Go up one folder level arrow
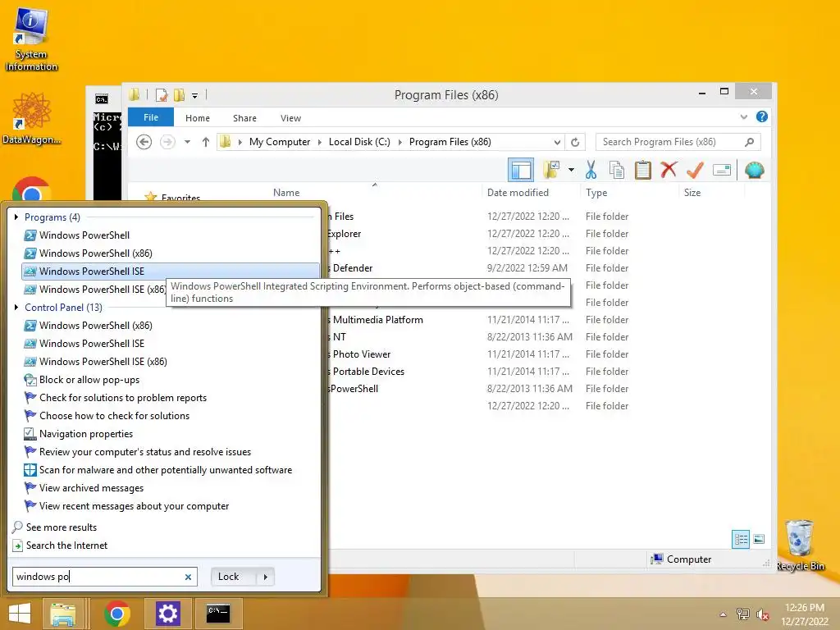 point(206,142)
